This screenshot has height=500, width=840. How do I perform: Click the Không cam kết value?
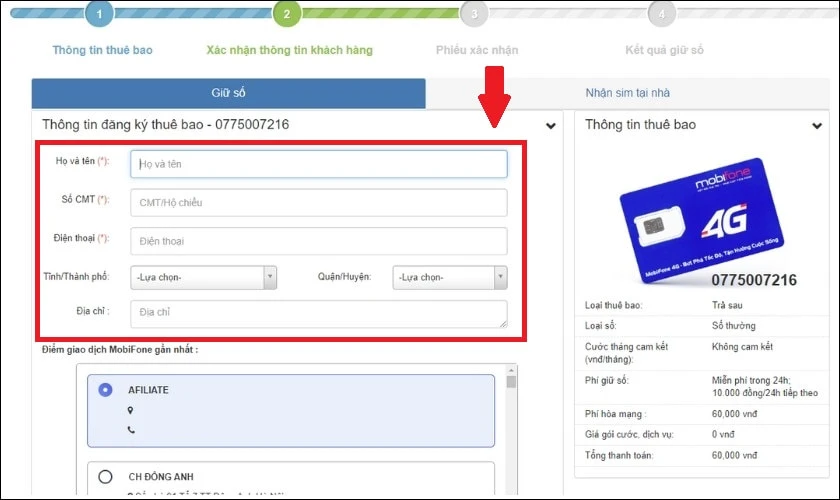742,347
